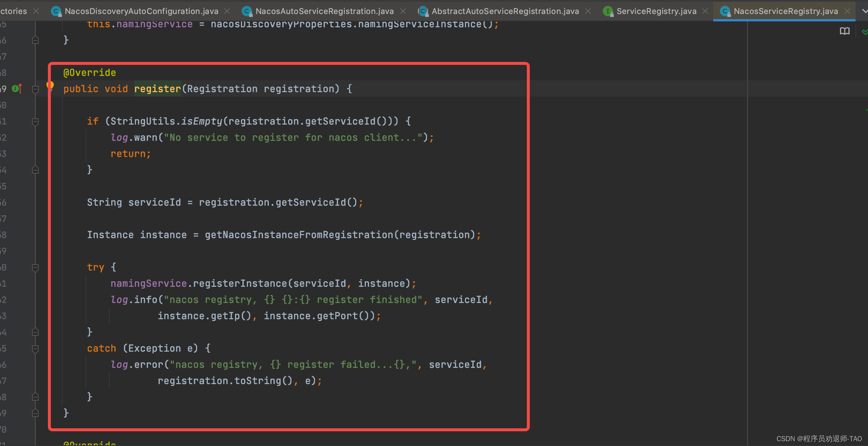The image size is (868, 446).
Task: Collapse the if StringUtils.isEmpty block
Action: pos(35,122)
